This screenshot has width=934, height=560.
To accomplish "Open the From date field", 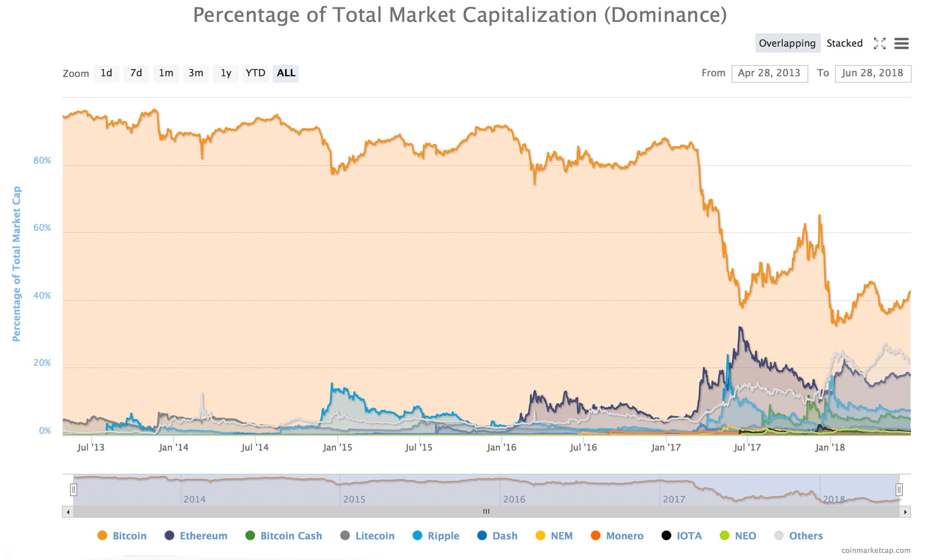I will 770,73.
